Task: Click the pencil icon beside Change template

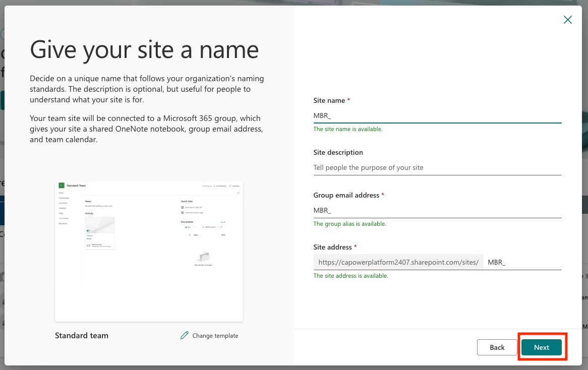Action: tap(185, 335)
